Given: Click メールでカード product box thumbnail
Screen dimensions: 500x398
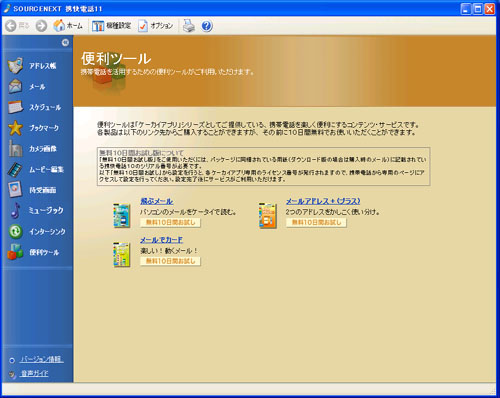Looking at the screenshot, I should (x=122, y=255).
